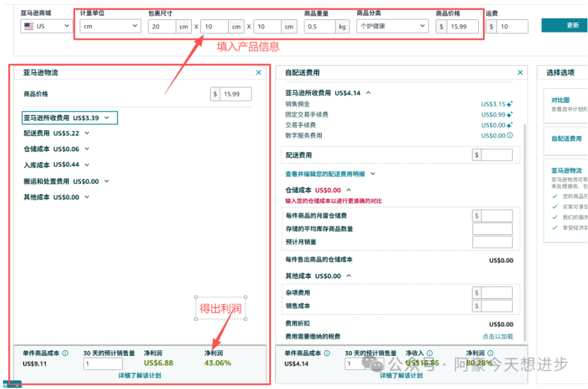
Task: Expand 亚马逊所收费用 US$3.39 section
Action: pyautogui.click(x=70, y=118)
